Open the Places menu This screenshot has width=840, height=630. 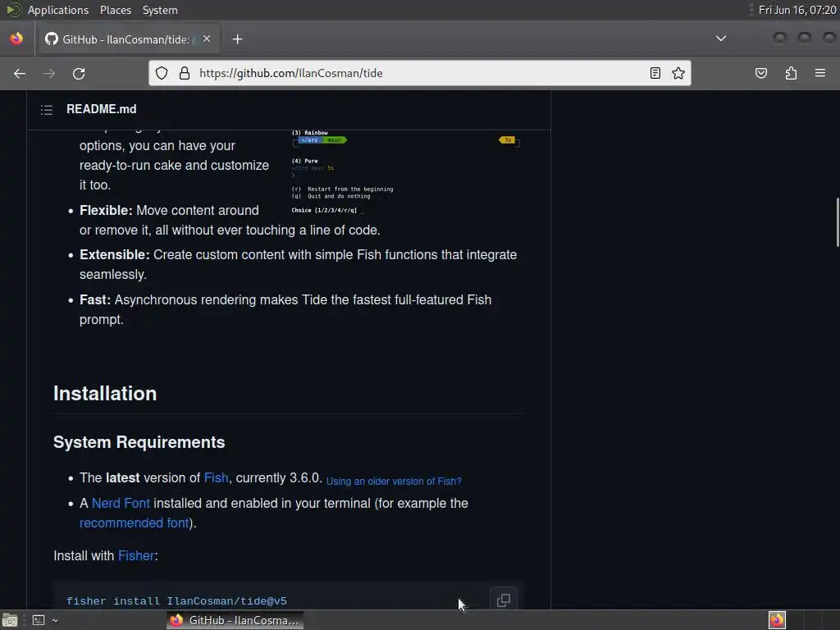coord(116,10)
